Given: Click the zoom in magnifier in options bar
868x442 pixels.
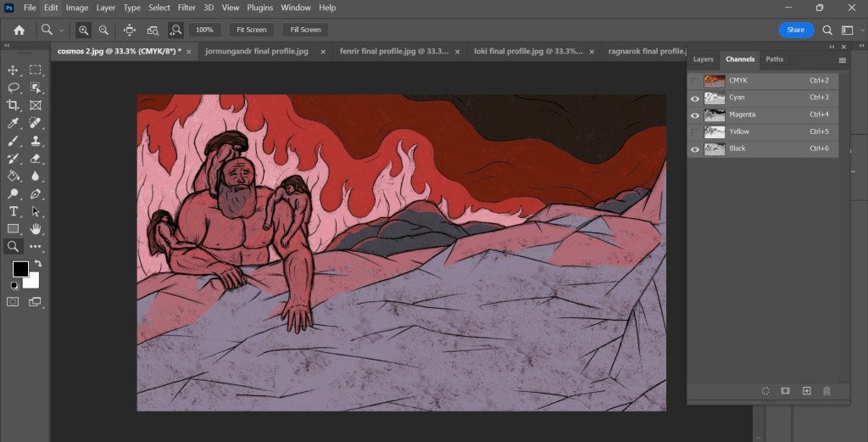Looking at the screenshot, I should [x=84, y=30].
